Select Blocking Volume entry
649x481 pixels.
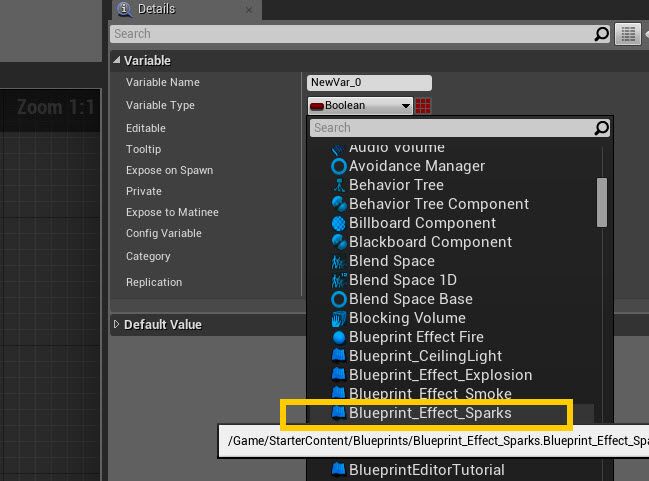pos(407,318)
